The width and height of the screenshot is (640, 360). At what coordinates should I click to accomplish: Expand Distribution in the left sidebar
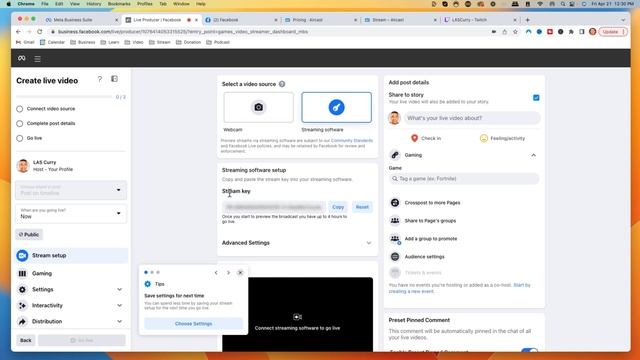click(x=119, y=322)
